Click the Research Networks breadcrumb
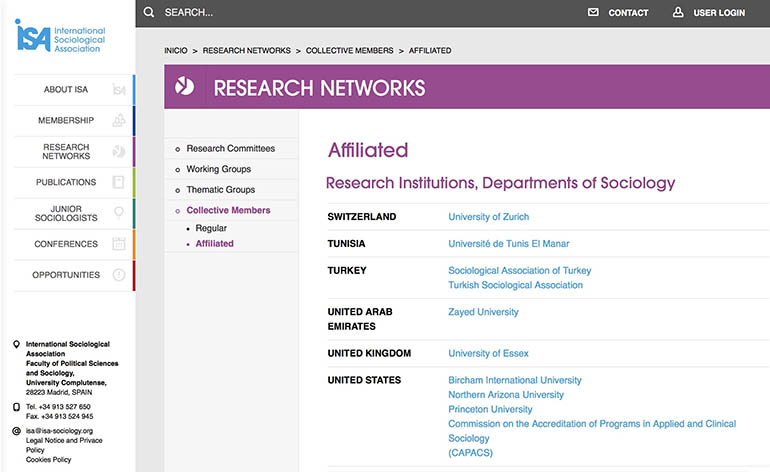The height and width of the screenshot is (472, 770). point(247,51)
